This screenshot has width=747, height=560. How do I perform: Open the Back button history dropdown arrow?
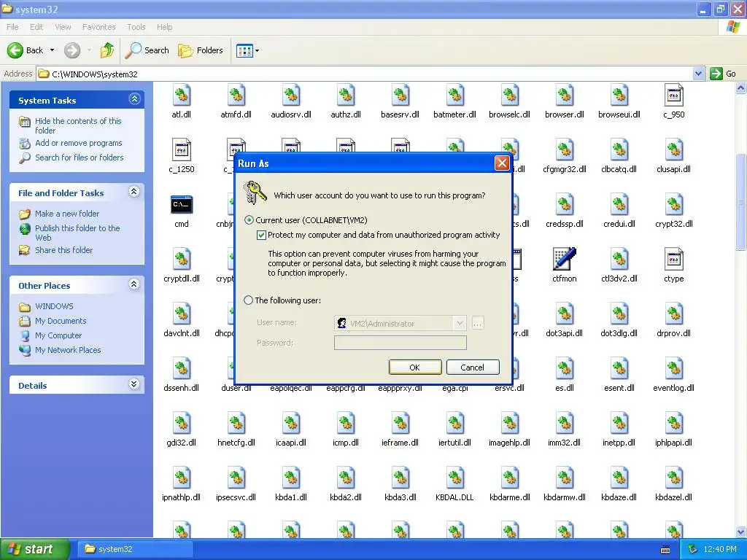[52, 50]
